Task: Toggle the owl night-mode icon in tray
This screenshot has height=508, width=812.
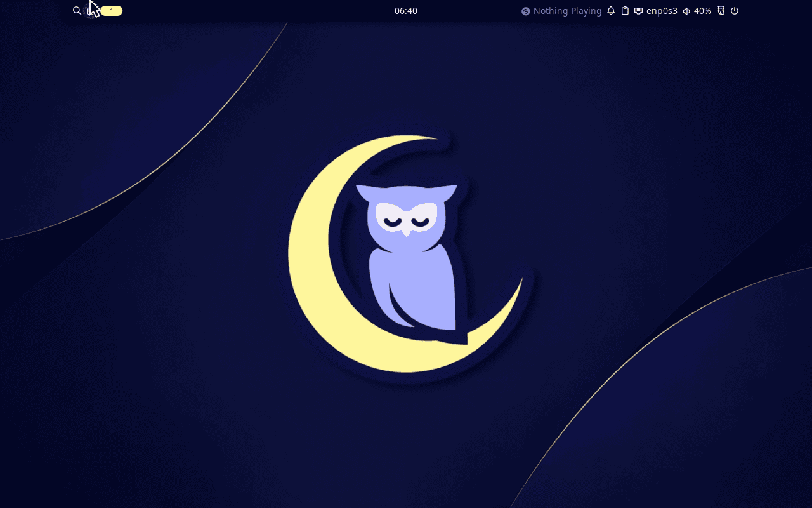Action: 721,11
